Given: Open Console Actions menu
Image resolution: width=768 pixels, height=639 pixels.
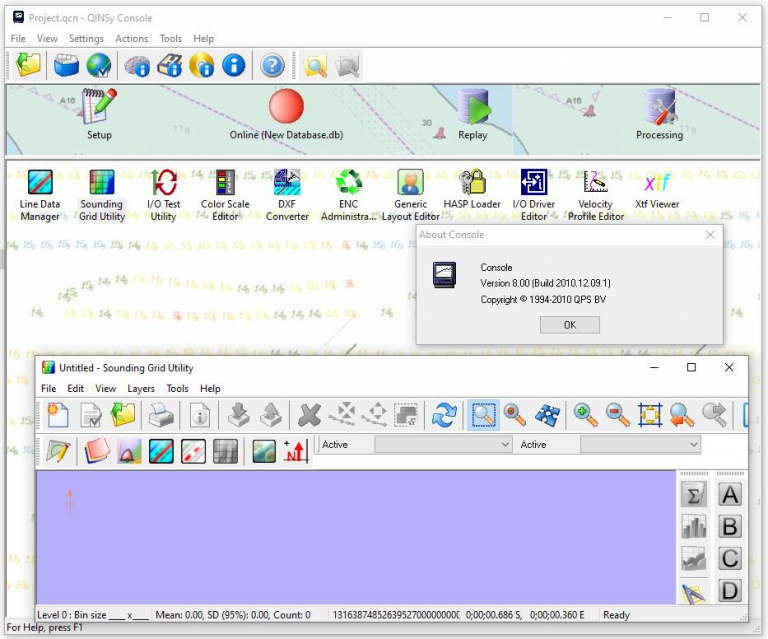Looking at the screenshot, I should tap(131, 38).
